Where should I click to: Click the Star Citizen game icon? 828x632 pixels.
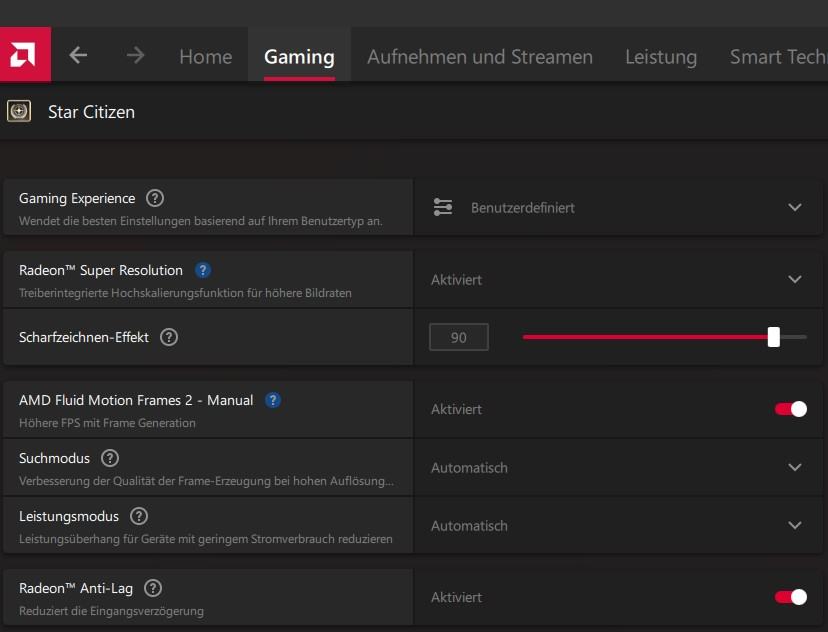point(19,111)
